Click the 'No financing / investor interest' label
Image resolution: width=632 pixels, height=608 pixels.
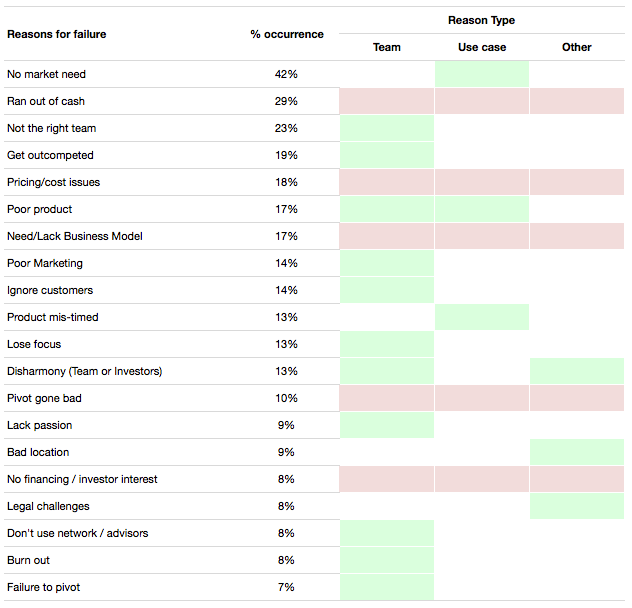pos(82,479)
